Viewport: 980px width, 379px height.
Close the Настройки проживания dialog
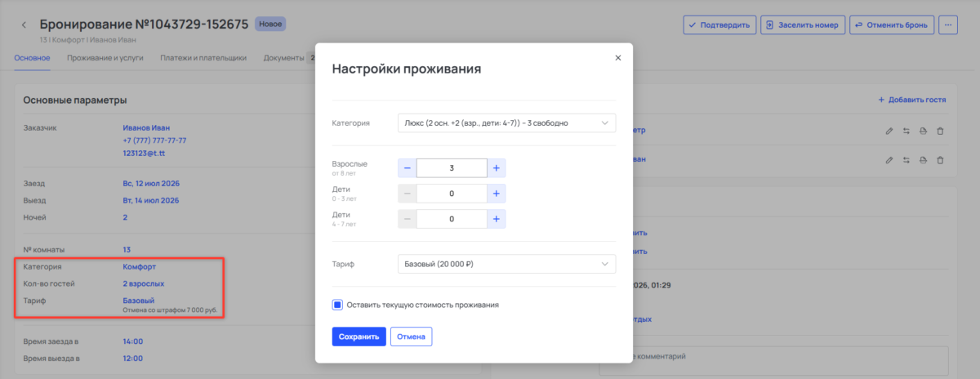click(x=617, y=58)
